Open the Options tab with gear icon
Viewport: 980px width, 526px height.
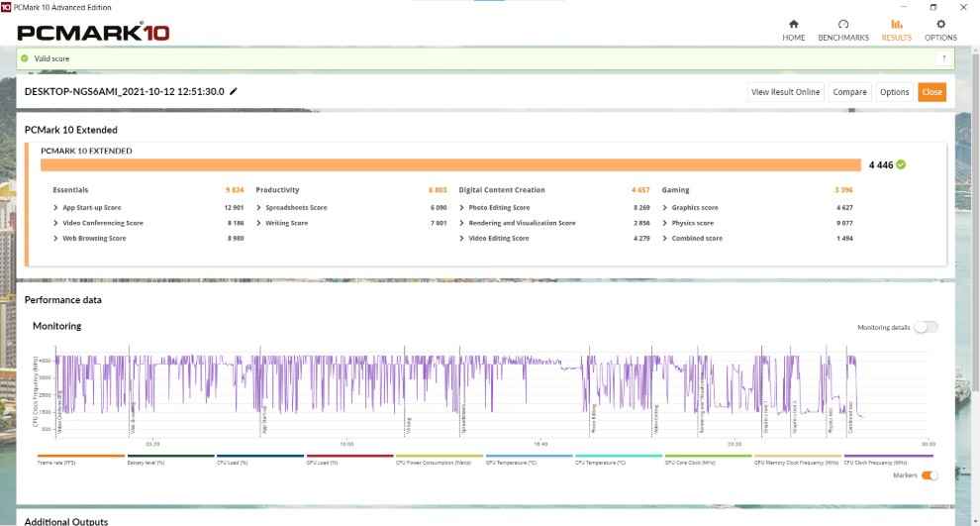click(x=940, y=30)
